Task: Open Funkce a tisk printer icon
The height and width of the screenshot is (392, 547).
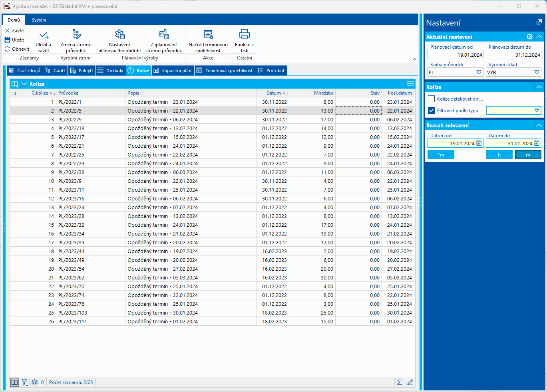Action: click(x=244, y=34)
